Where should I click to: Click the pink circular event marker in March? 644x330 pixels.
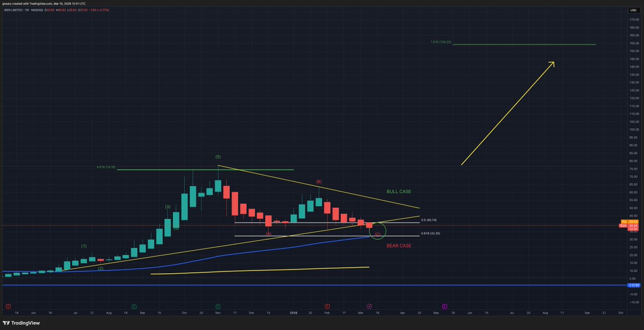(369, 305)
